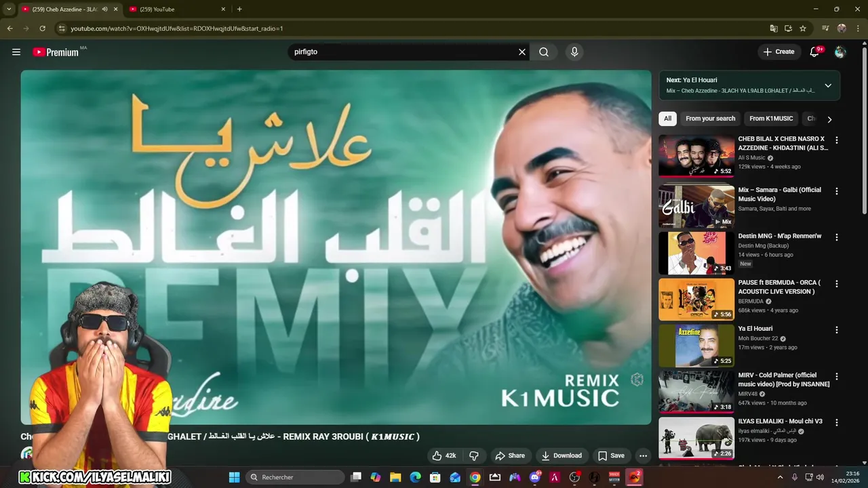Open Chrome profile avatar
868x488 pixels.
click(x=842, y=28)
